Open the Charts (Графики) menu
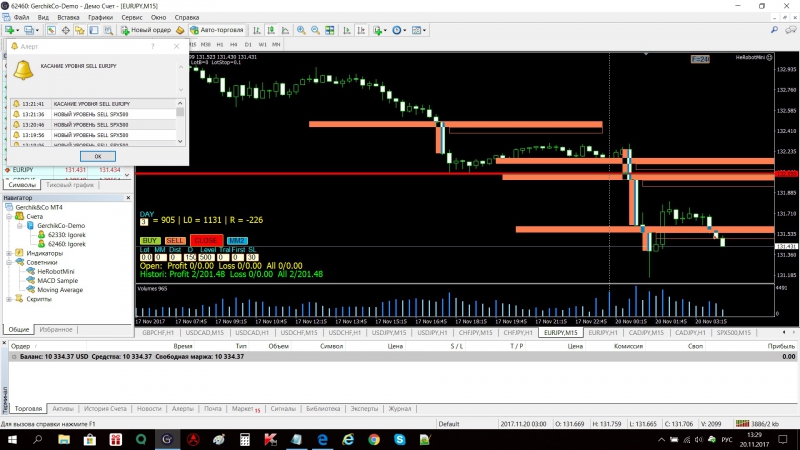This screenshot has width=800, height=450. 101,17
